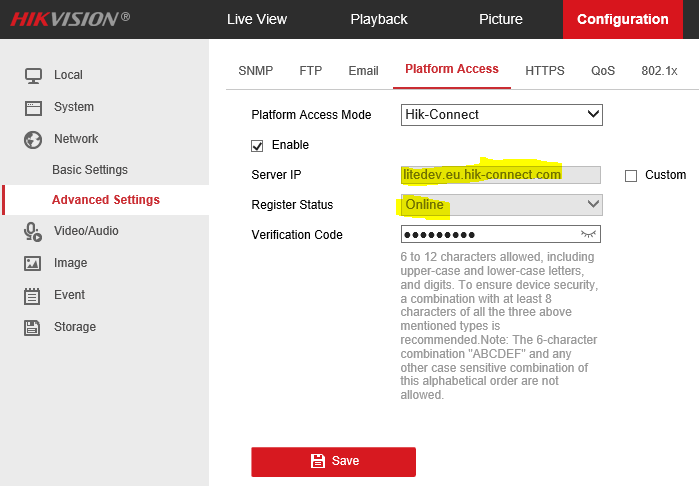
Task: Expand the Register Status dropdown
Action: coord(501,205)
